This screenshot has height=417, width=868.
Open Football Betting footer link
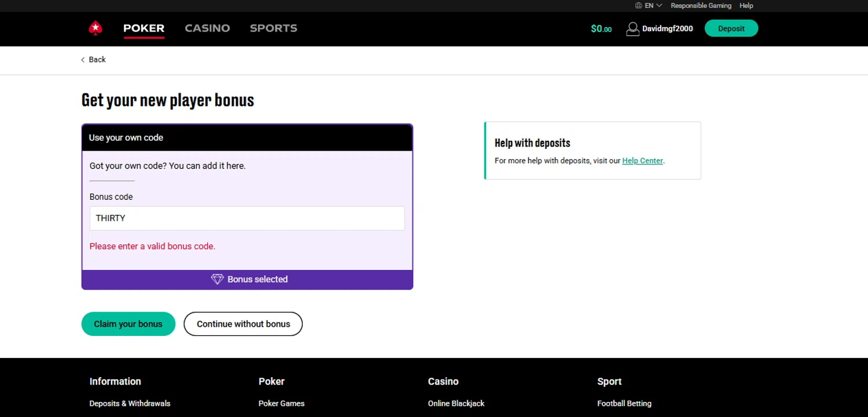tap(624, 404)
